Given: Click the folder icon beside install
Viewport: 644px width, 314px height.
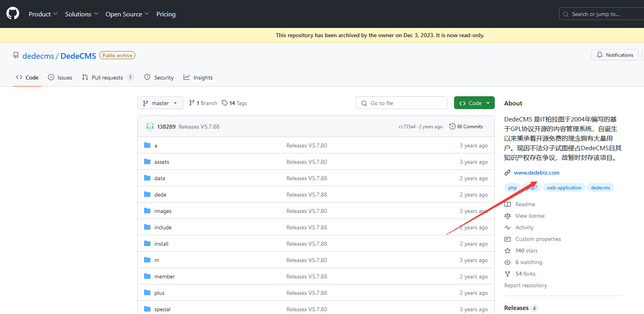Looking at the screenshot, I should click(147, 244).
